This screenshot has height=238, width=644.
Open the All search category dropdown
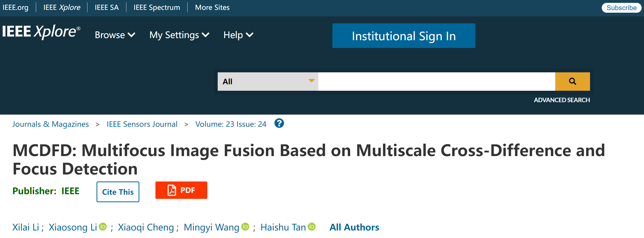tap(268, 81)
